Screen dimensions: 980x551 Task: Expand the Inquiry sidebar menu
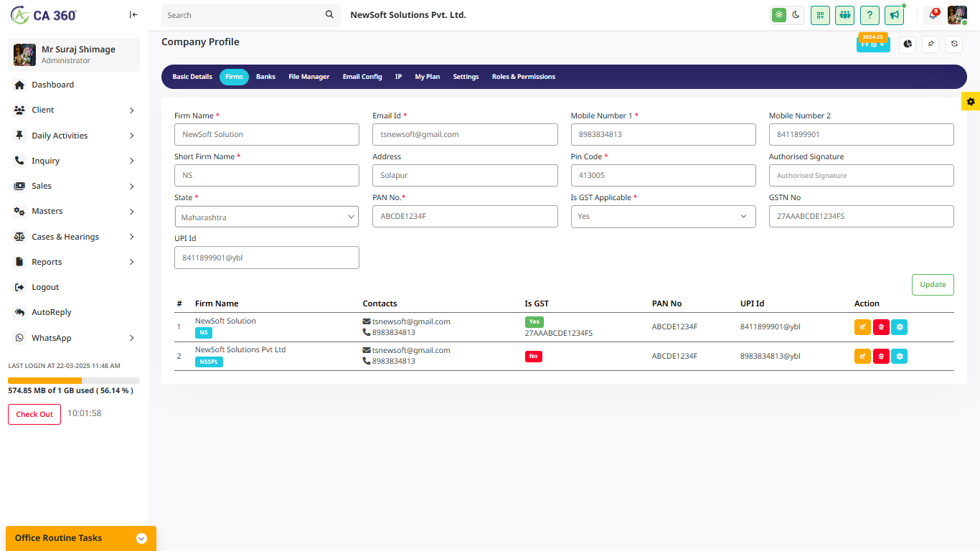click(x=74, y=161)
